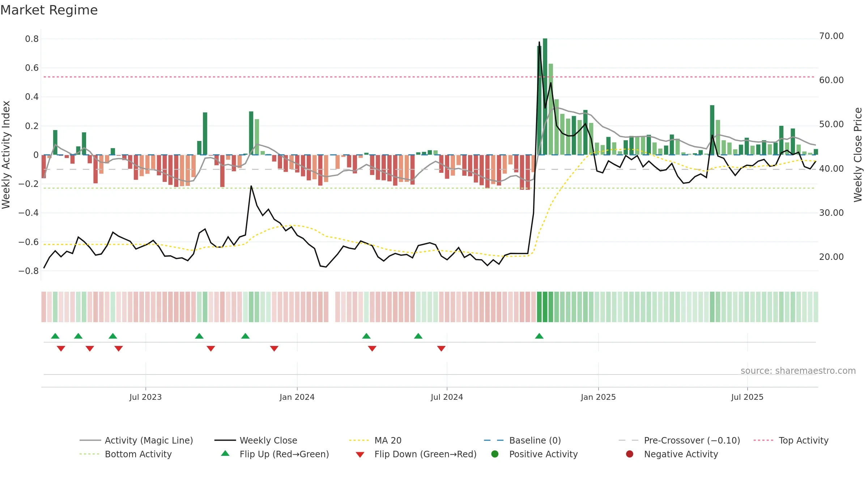This screenshot has width=868, height=488.
Task: Click the green Flip Up triangle in legend
Action: [x=225, y=453]
